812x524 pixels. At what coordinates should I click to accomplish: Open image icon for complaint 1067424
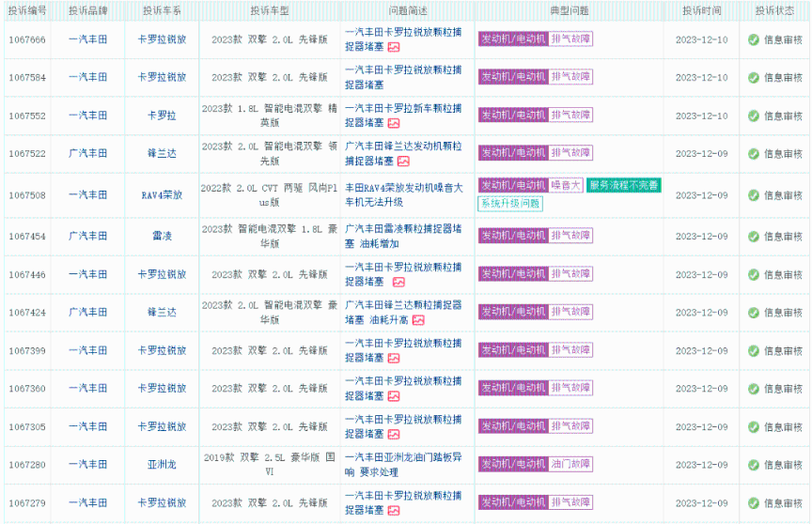click(x=418, y=320)
